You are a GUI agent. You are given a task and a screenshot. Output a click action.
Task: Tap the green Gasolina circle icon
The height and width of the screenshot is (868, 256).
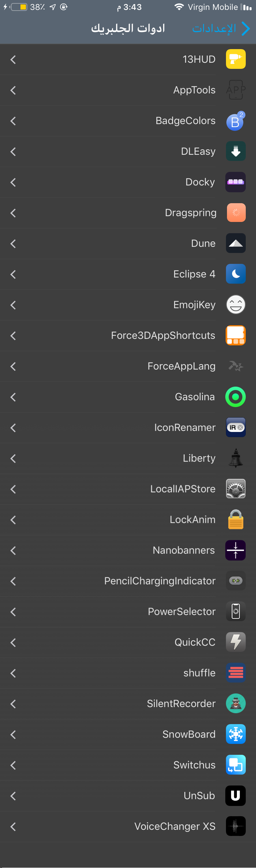(x=236, y=396)
